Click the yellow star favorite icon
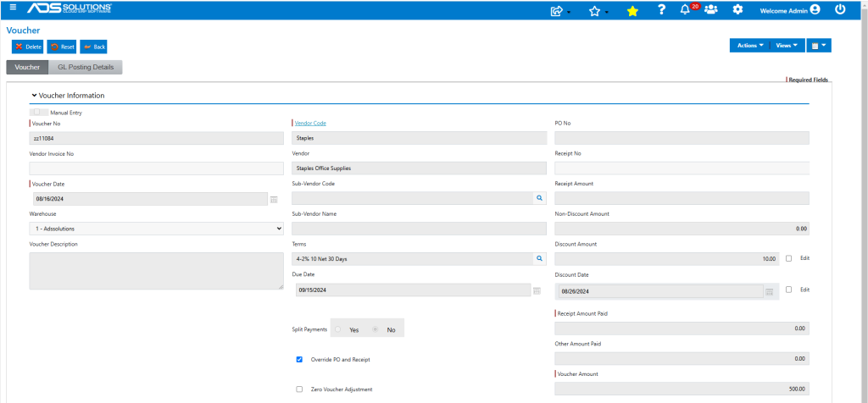 [x=632, y=10]
